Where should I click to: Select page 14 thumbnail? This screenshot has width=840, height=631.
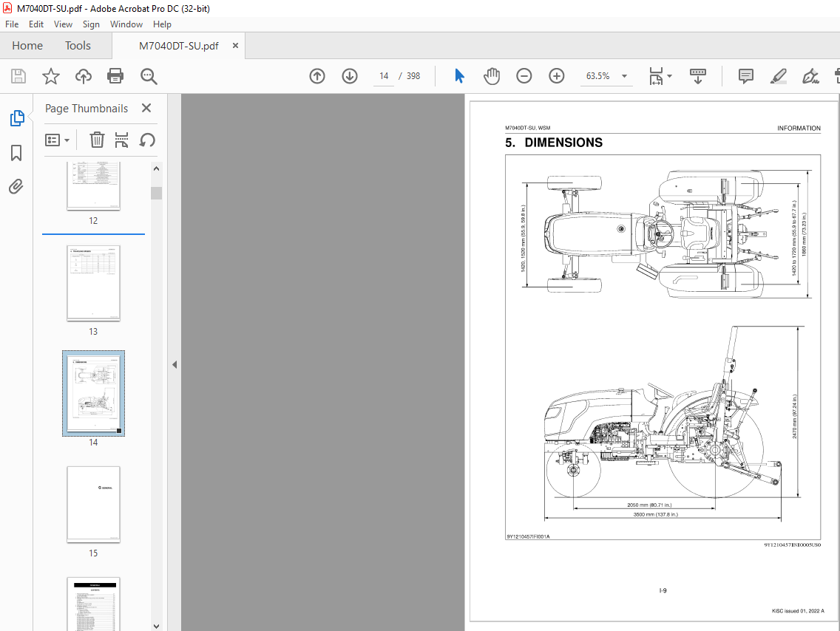point(93,393)
